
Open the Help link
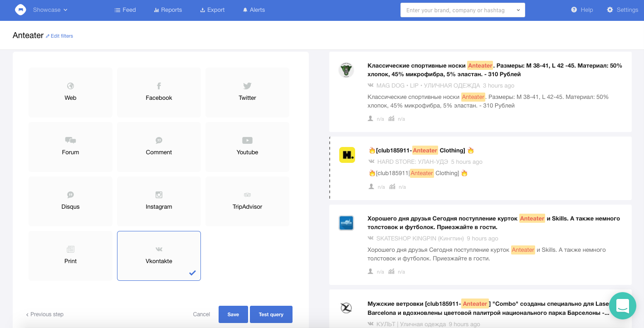click(x=582, y=10)
